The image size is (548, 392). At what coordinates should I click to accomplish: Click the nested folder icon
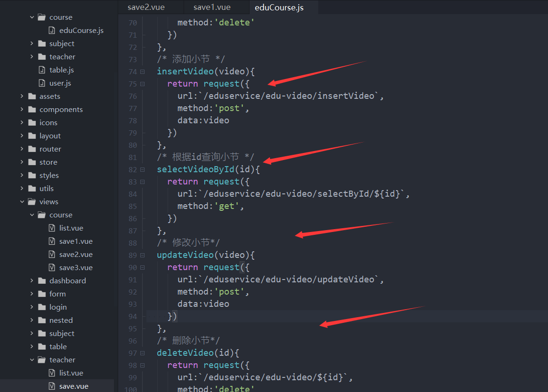click(x=42, y=320)
